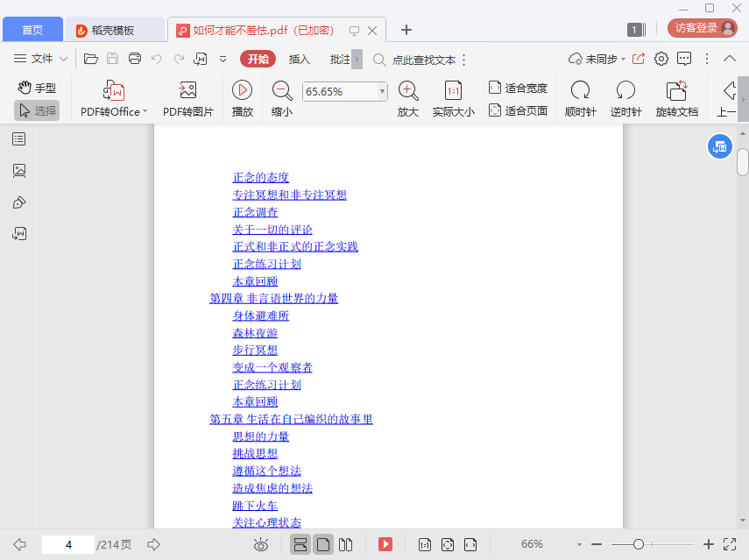749x560 pixels.
Task: Rotate page counterclockwise (逆时针)
Action: (x=625, y=99)
